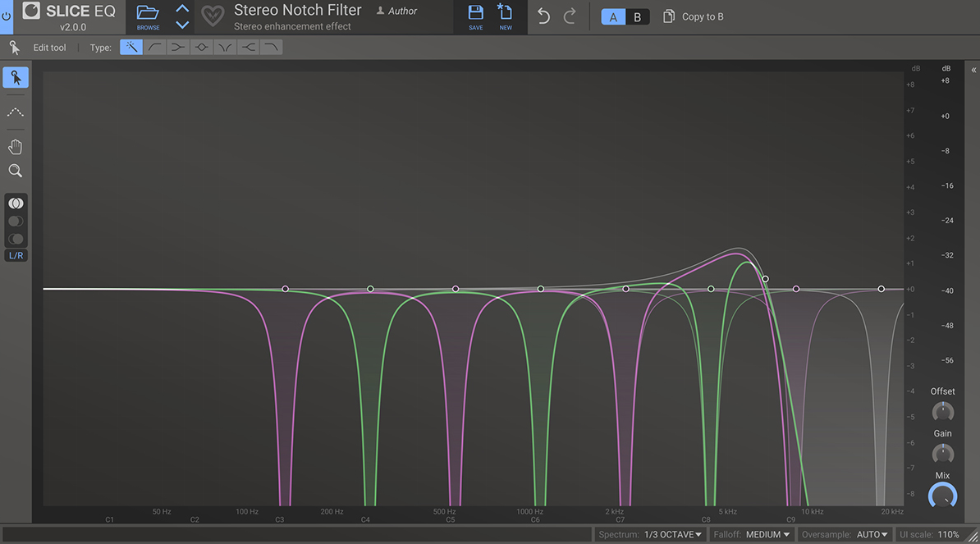Activate the Zoom magnifier tool

[16, 170]
